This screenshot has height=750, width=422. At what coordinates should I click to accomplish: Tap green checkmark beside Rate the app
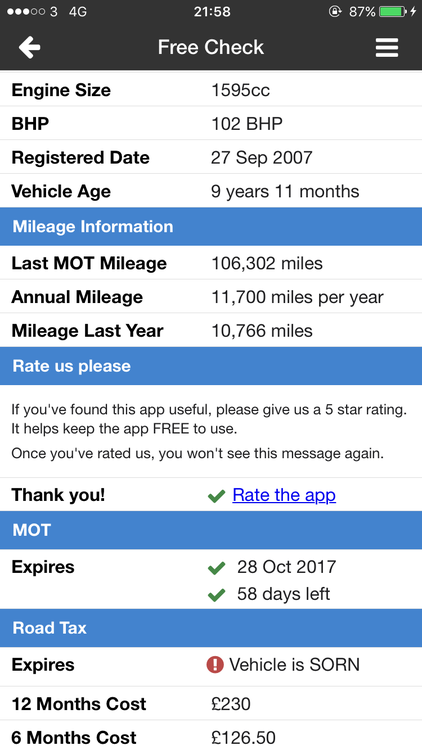tap(216, 496)
